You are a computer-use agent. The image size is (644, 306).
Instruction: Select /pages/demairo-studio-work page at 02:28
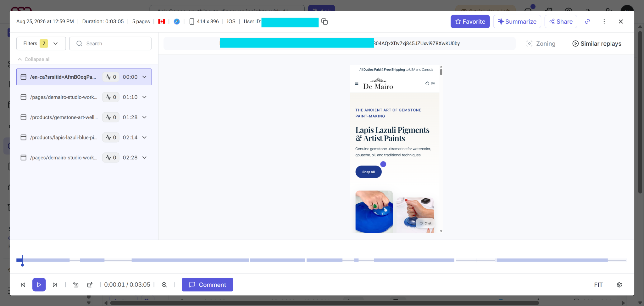pos(84,157)
